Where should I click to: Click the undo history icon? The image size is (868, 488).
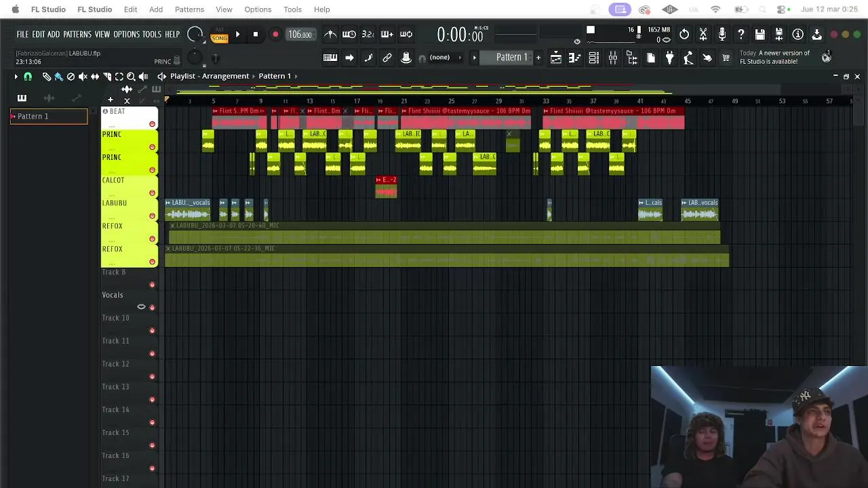(x=684, y=35)
